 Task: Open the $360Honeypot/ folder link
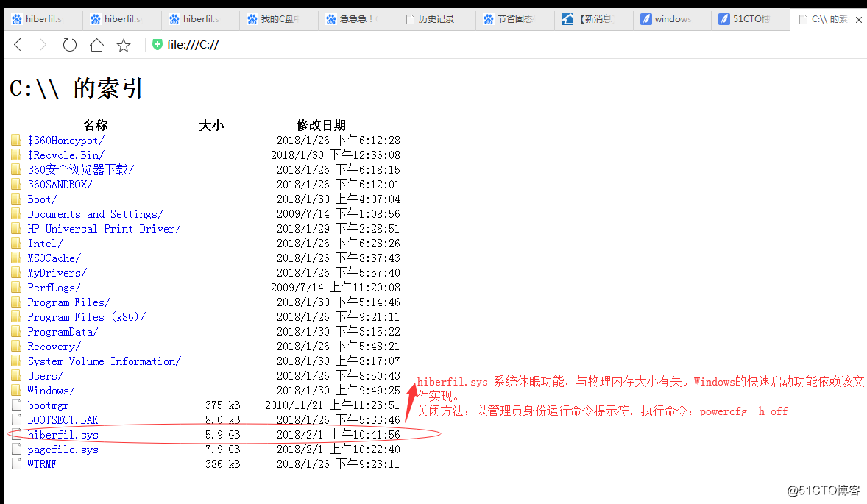coord(66,141)
